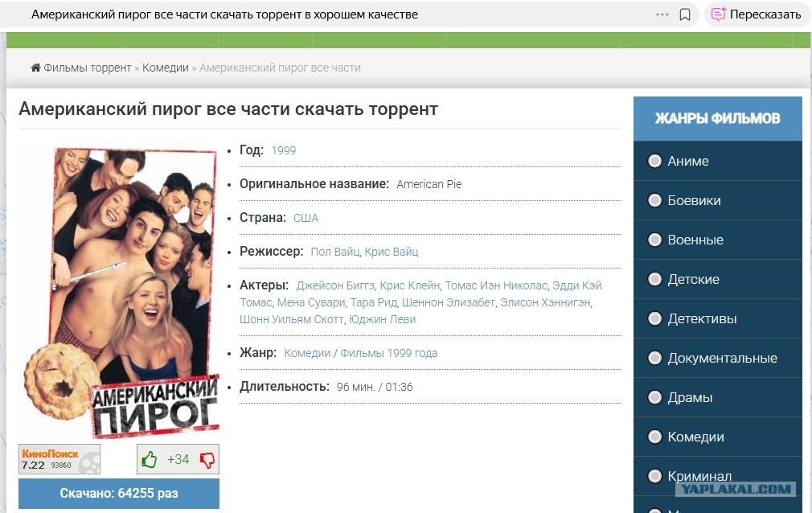The width and height of the screenshot is (812, 513).
Task: Open actor Джейсон Биггз link
Action: [x=335, y=285]
